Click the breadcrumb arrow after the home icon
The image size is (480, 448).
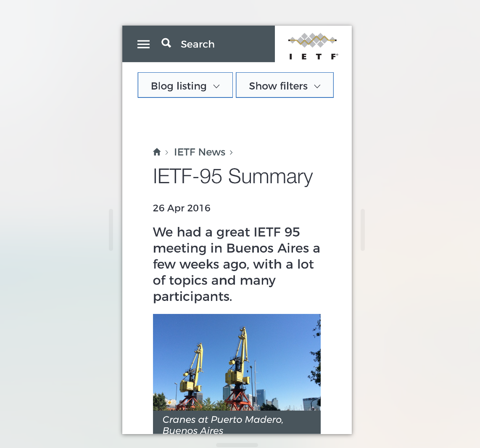[167, 153]
